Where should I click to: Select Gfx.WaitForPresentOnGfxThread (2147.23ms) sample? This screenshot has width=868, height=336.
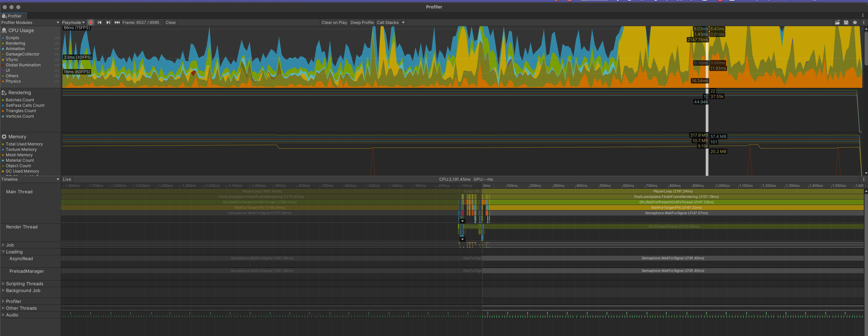point(676,202)
